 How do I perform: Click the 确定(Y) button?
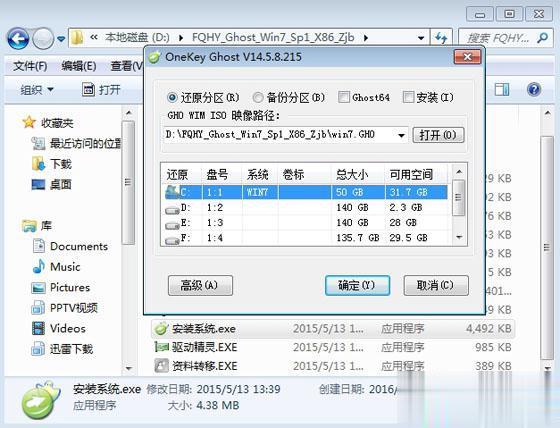coord(357,285)
